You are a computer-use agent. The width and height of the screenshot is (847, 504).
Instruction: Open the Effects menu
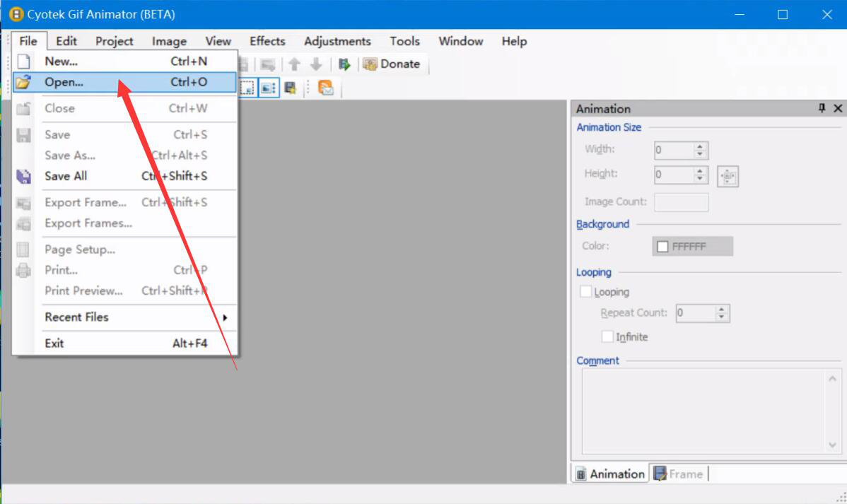click(x=267, y=41)
